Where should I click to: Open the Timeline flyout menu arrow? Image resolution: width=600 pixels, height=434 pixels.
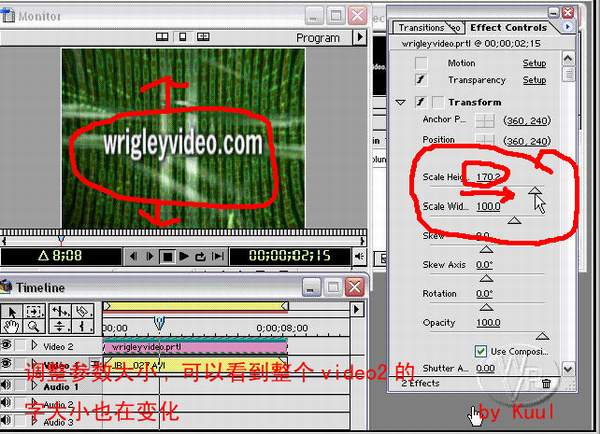coord(356,309)
